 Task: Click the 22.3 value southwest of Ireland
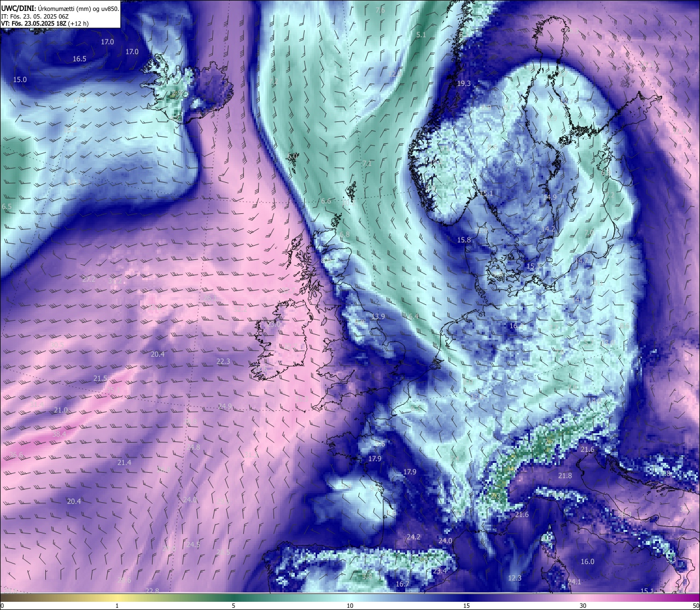click(223, 362)
